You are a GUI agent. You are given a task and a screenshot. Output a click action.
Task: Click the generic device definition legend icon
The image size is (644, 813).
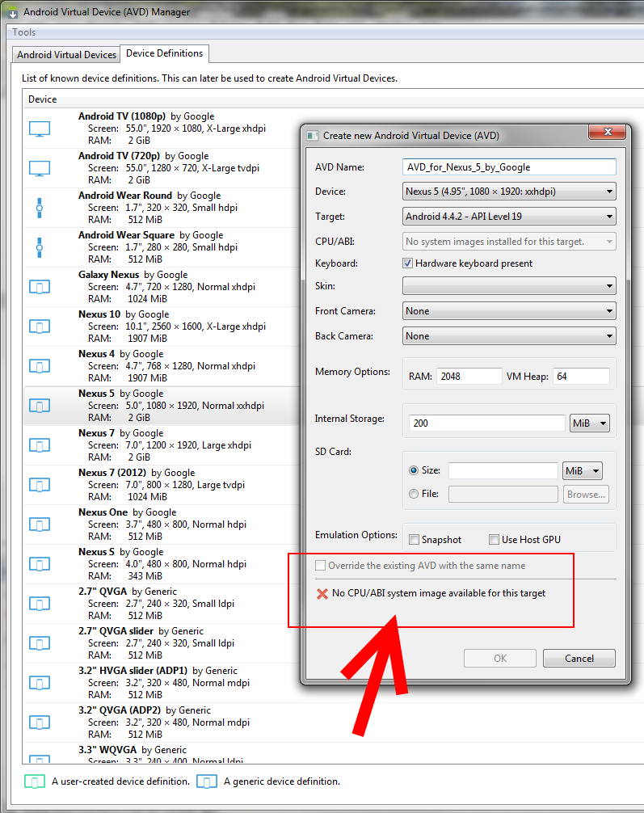pyautogui.click(x=206, y=782)
